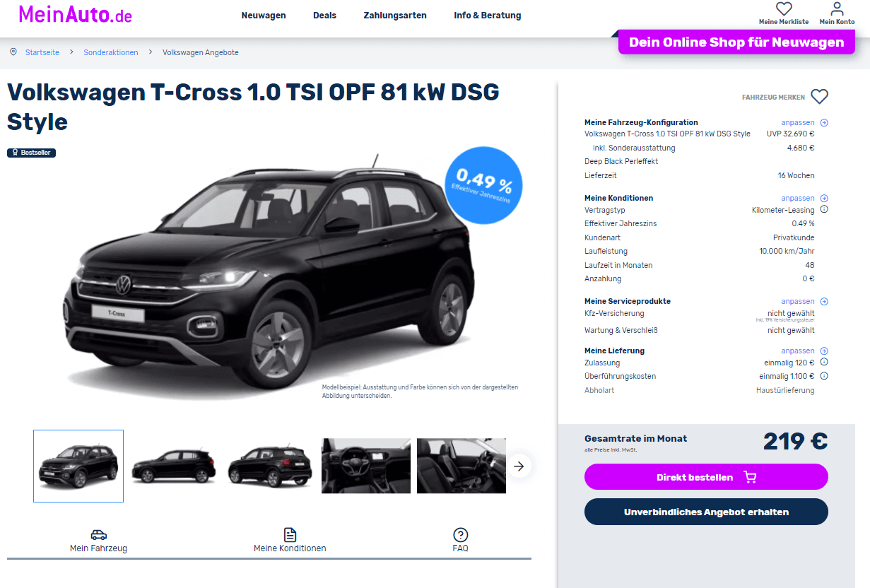Click arrow icon beside Meine Lieferung anpassen
Screen dimensions: 870x588
tap(824, 351)
